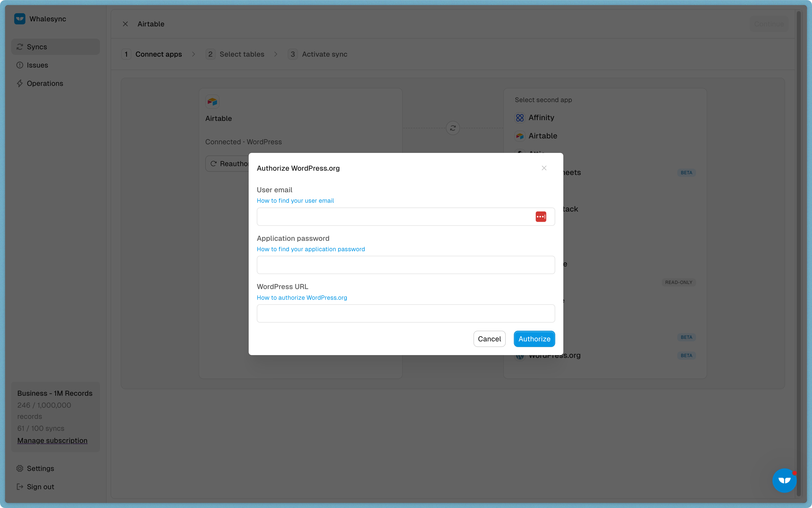Click the User email input field
This screenshot has height=508, width=812.
406,217
